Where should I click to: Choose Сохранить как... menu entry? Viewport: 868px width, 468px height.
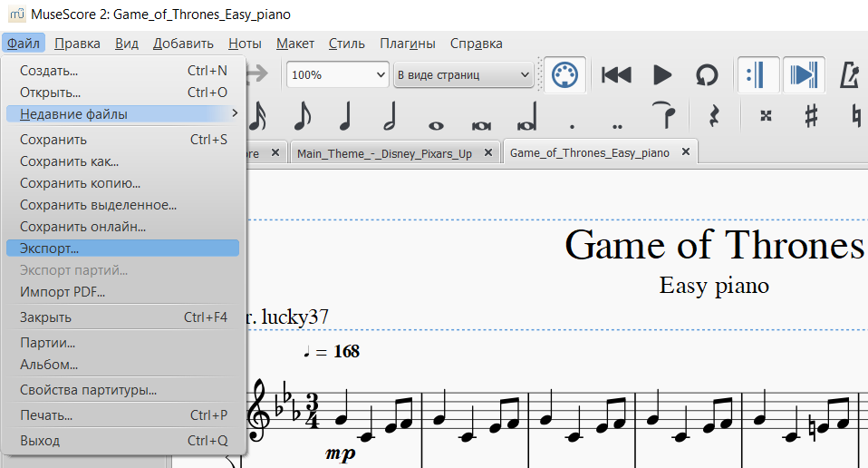coord(123,161)
